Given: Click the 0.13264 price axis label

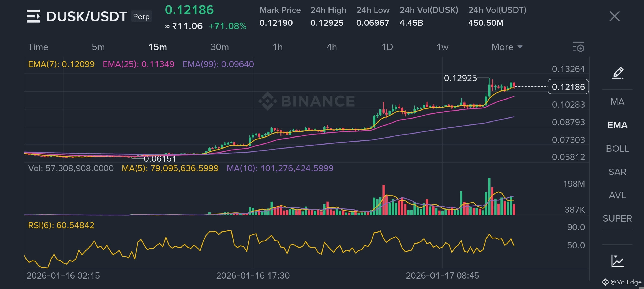Looking at the screenshot, I should pos(568,69).
